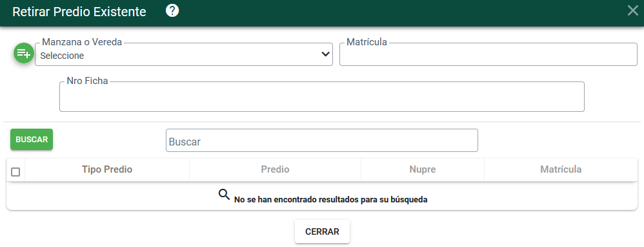Viewport: 644px width, 247px height.
Task: Click the Buscar filter text box
Action: click(322, 140)
